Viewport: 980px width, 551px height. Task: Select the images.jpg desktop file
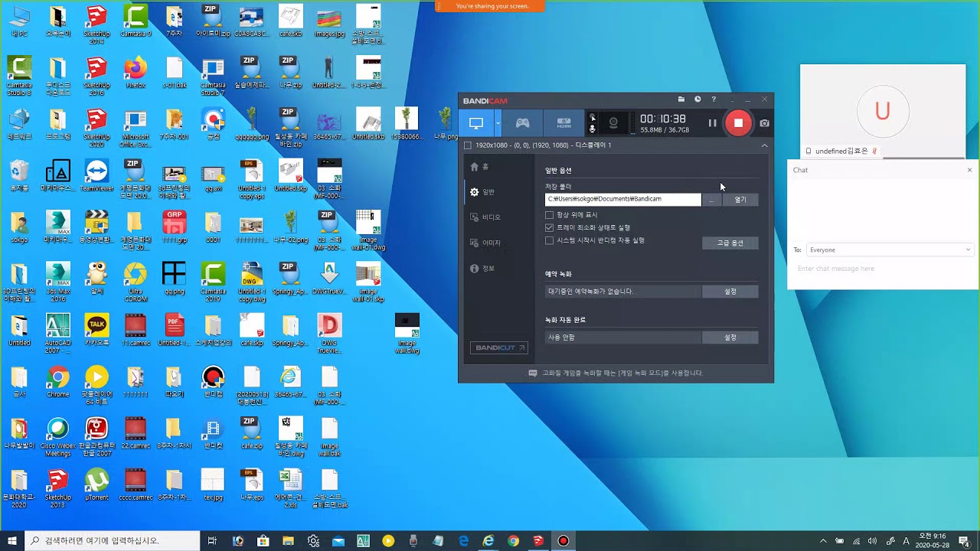[329, 21]
